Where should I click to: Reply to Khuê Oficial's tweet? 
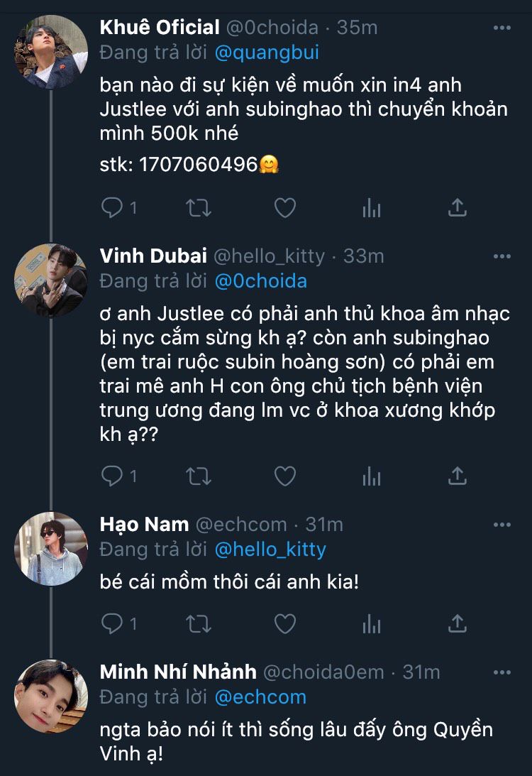[112, 207]
